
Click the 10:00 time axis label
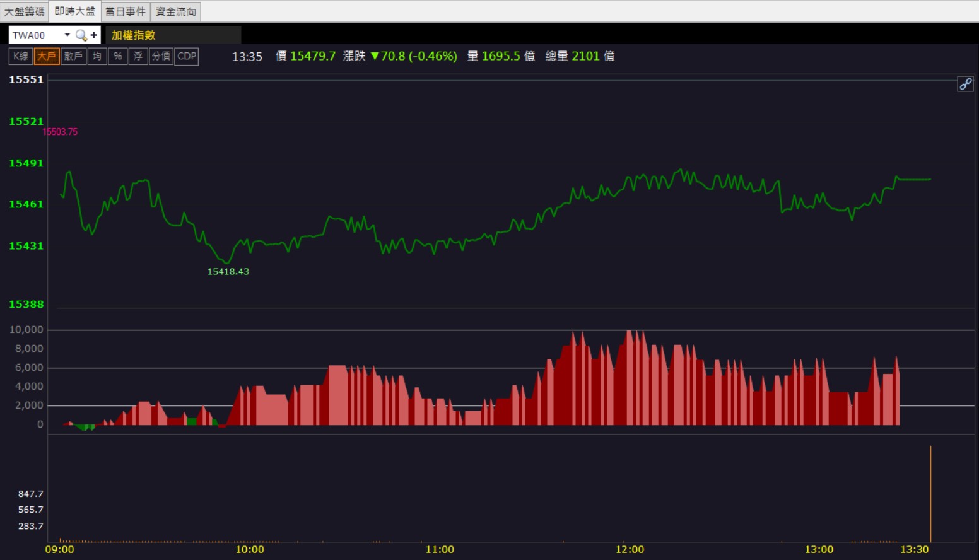(x=250, y=550)
